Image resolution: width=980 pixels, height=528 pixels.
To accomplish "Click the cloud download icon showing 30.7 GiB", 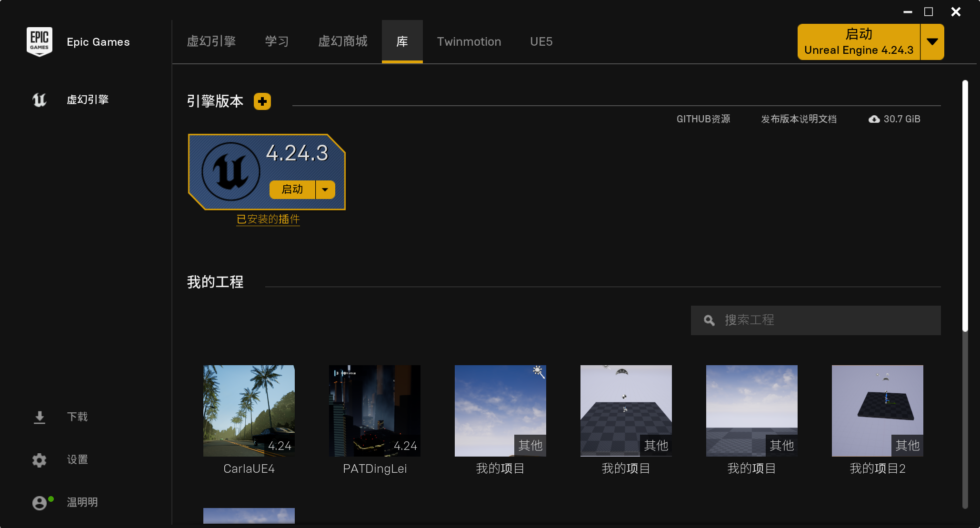I will tap(874, 119).
